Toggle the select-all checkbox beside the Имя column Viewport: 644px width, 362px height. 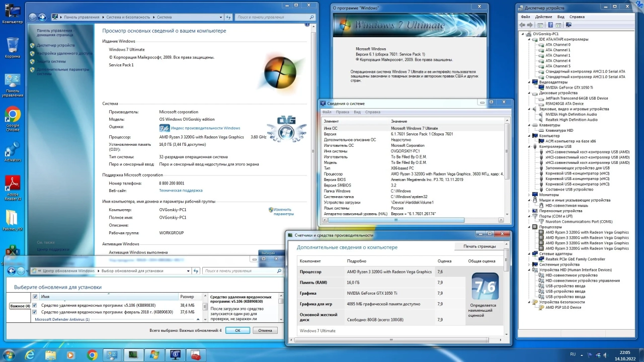tap(35, 297)
